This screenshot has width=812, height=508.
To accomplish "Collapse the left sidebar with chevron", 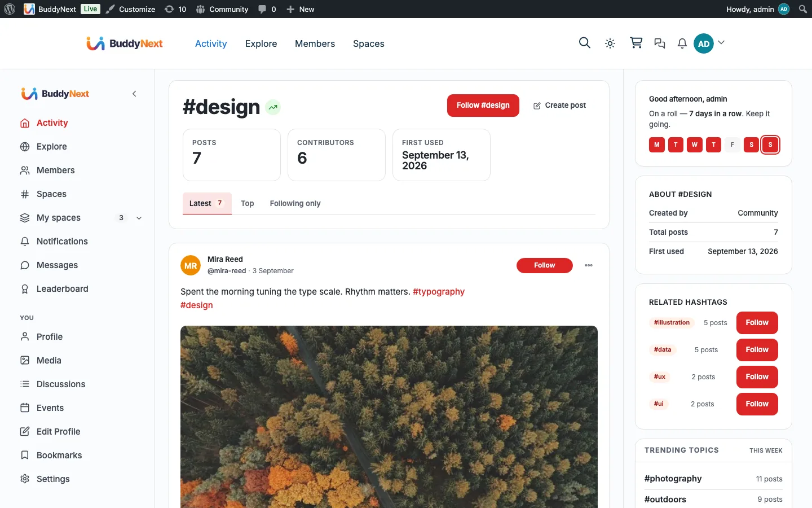I will click(134, 94).
